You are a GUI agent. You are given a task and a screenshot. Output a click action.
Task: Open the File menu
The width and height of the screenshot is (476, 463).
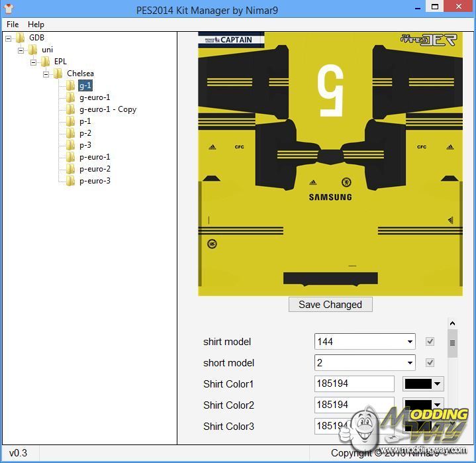13,25
